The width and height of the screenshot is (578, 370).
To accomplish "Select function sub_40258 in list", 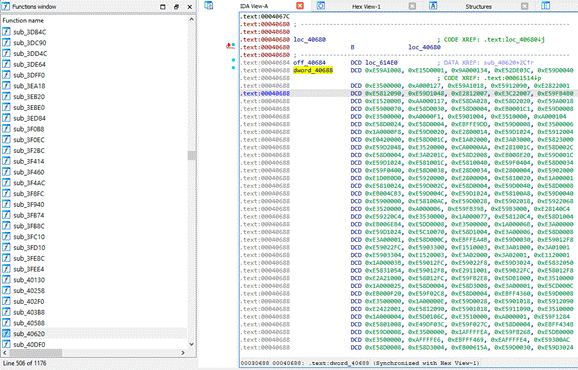I will [29, 291].
